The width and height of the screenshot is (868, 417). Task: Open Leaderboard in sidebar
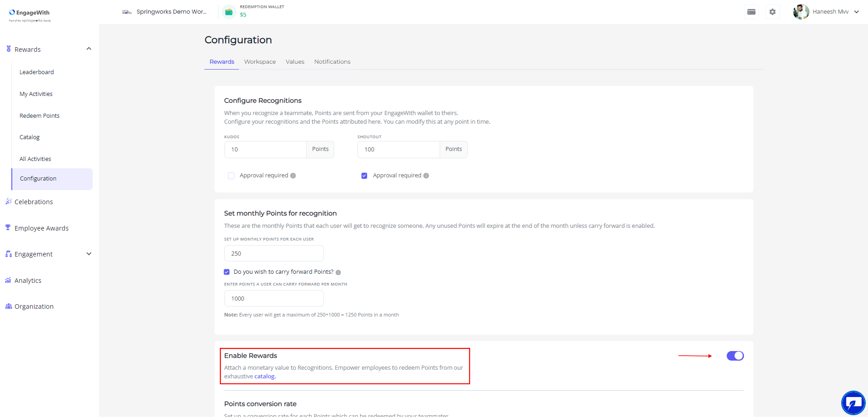(36, 72)
